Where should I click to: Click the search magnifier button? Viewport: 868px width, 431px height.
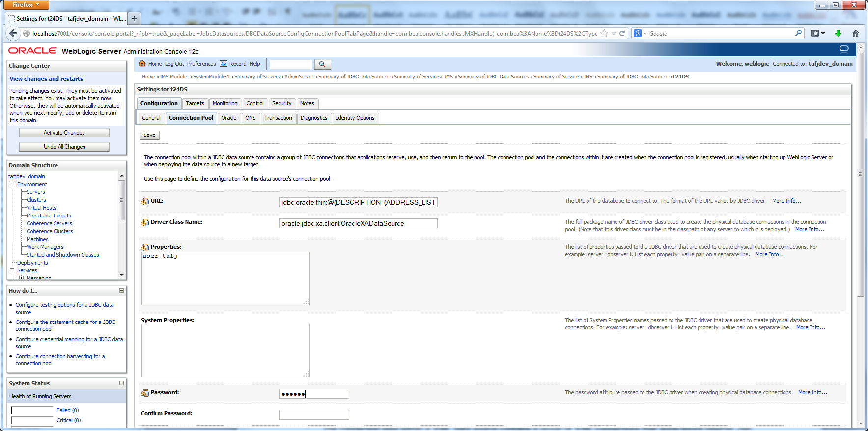click(x=322, y=64)
